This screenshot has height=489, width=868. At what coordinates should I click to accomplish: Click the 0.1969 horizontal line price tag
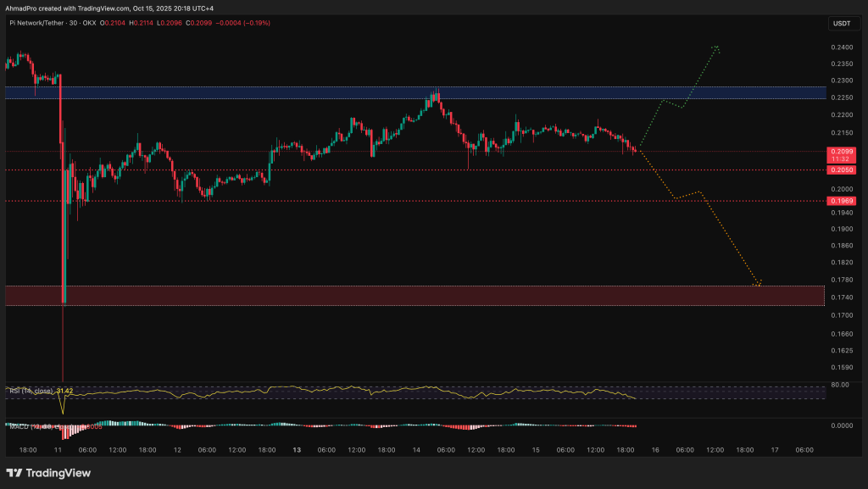(x=843, y=201)
